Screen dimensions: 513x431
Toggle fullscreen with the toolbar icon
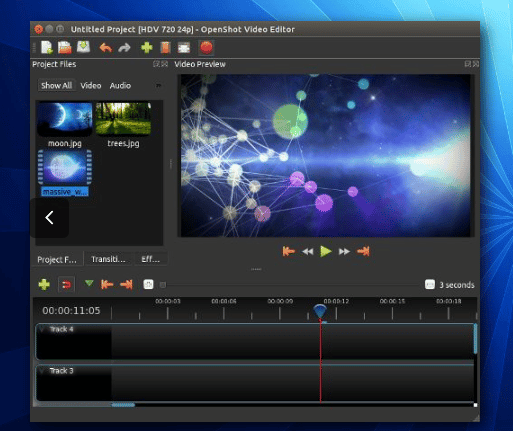184,48
